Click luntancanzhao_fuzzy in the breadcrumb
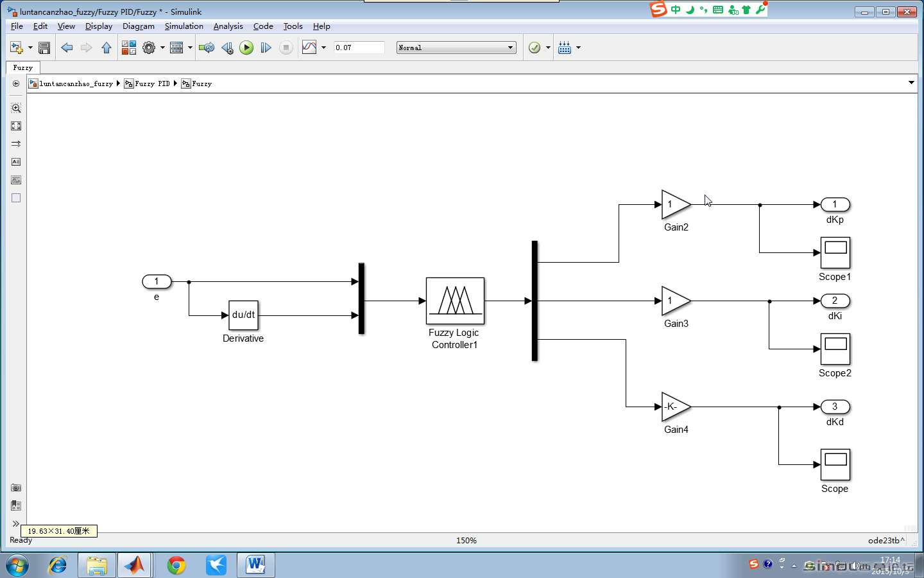 point(76,83)
